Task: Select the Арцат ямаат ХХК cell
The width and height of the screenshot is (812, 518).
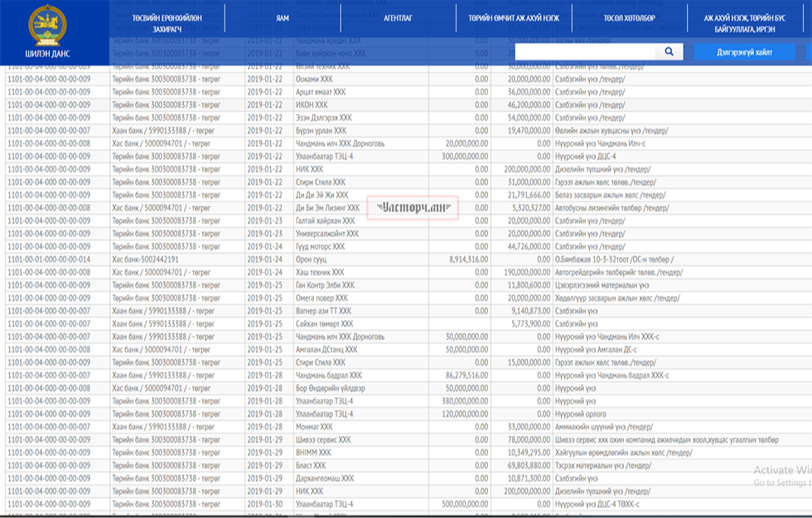Action: (321, 92)
